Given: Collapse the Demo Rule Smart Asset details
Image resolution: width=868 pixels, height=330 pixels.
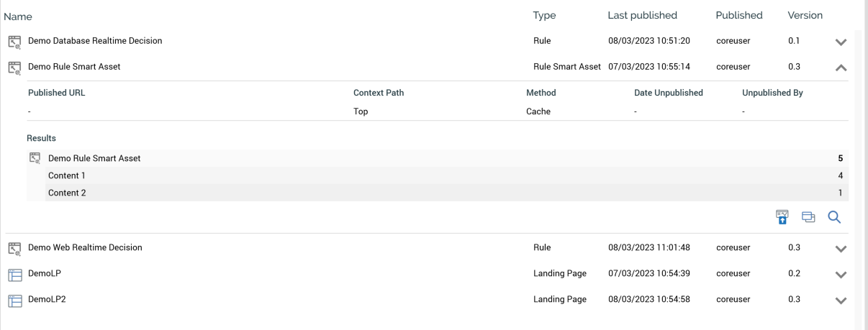Looking at the screenshot, I should tap(840, 68).
